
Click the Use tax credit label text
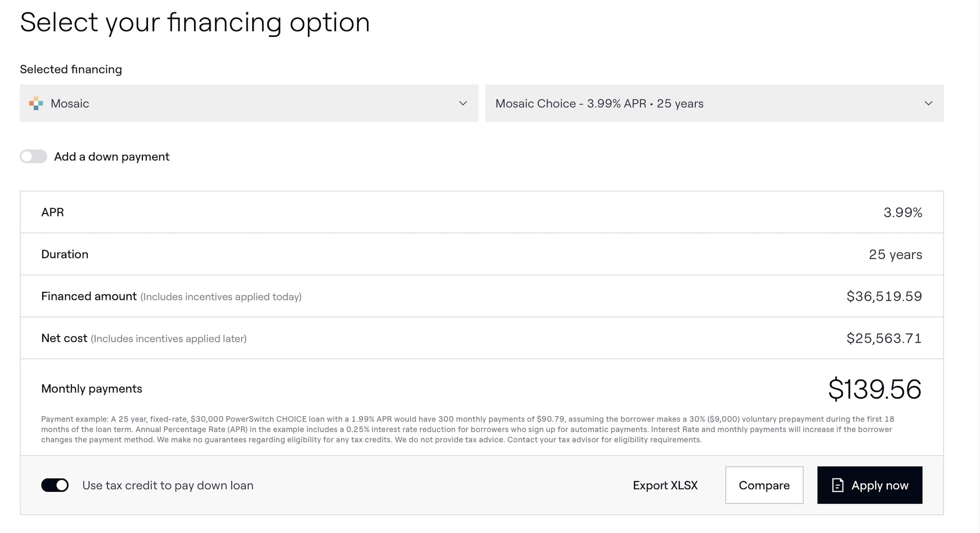pyautogui.click(x=168, y=485)
